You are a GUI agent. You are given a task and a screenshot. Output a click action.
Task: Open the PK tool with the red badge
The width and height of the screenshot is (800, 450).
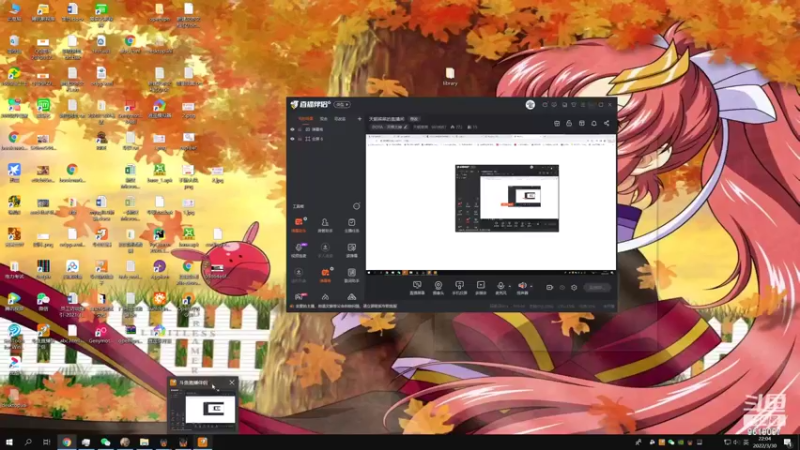click(x=301, y=296)
